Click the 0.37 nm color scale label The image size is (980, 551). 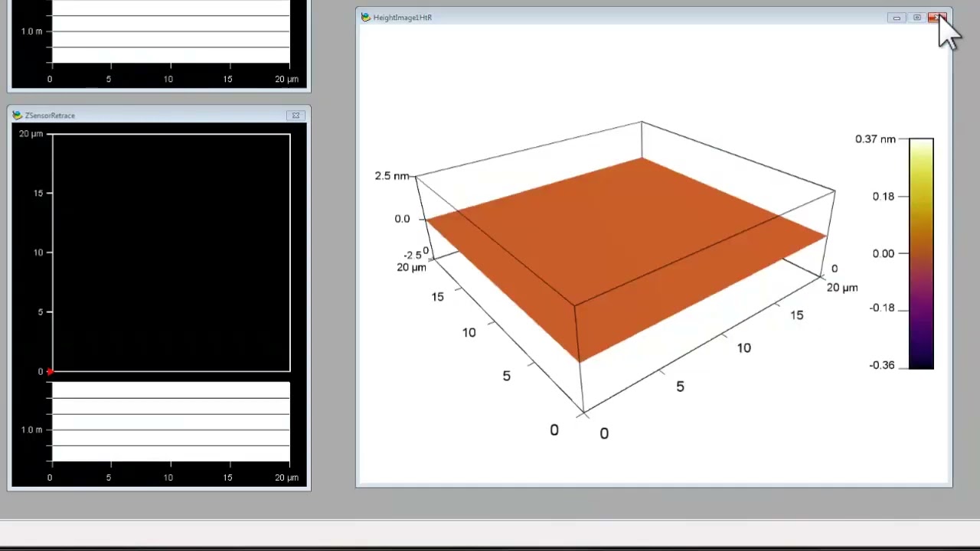pos(875,139)
